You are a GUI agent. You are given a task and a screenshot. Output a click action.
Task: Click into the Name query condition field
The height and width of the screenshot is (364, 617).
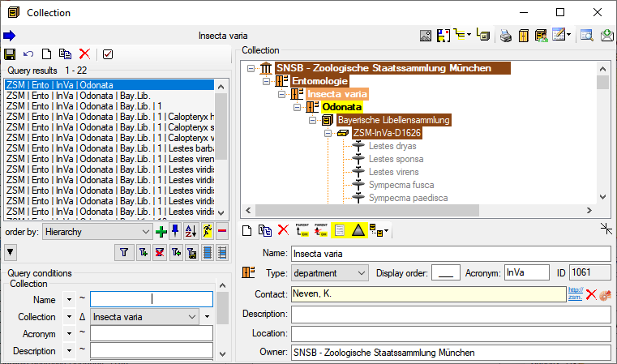[152, 299]
